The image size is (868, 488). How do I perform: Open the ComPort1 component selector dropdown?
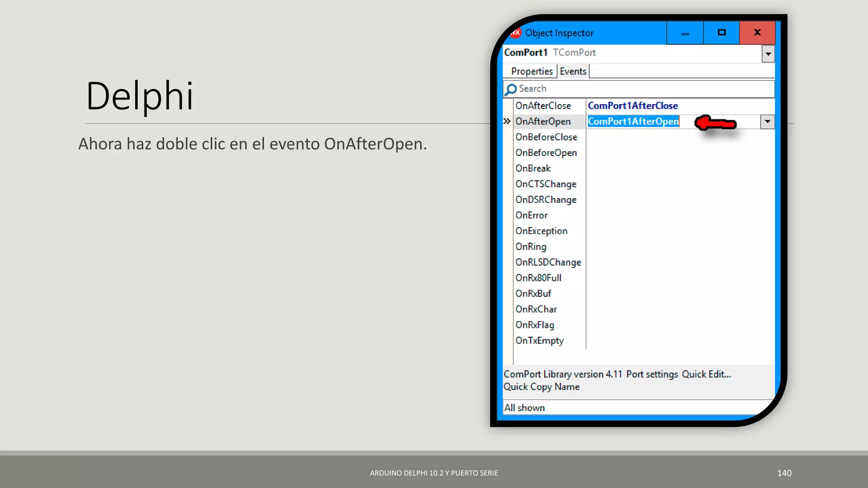pyautogui.click(x=768, y=54)
